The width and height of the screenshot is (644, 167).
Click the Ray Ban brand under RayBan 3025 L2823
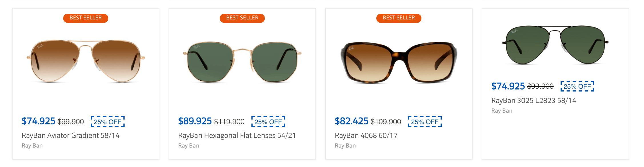point(502,111)
